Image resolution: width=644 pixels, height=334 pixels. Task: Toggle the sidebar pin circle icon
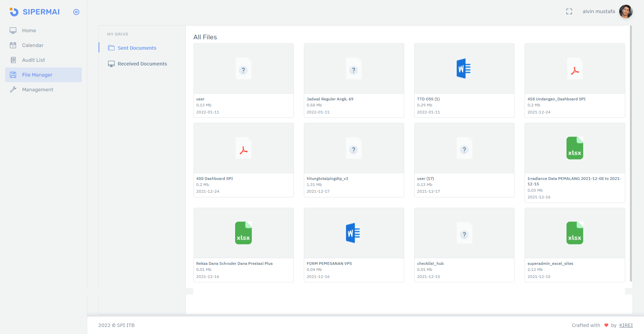click(x=76, y=12)
